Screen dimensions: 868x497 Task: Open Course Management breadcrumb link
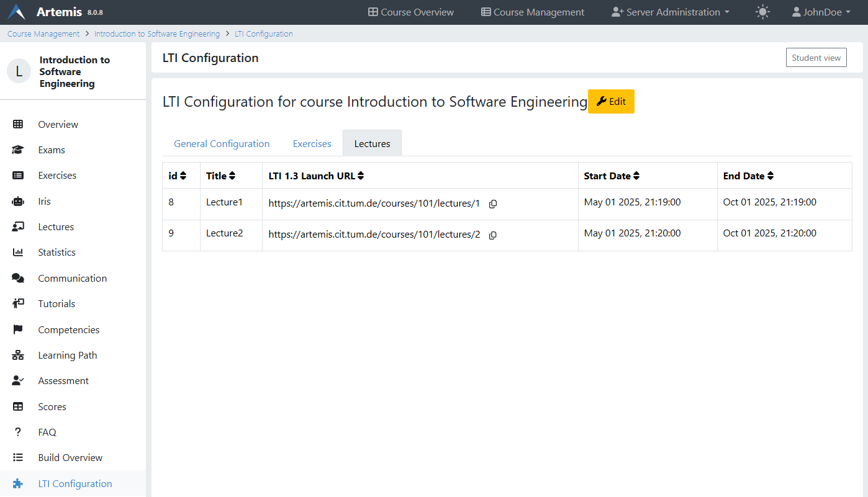[x=43, y=34]
